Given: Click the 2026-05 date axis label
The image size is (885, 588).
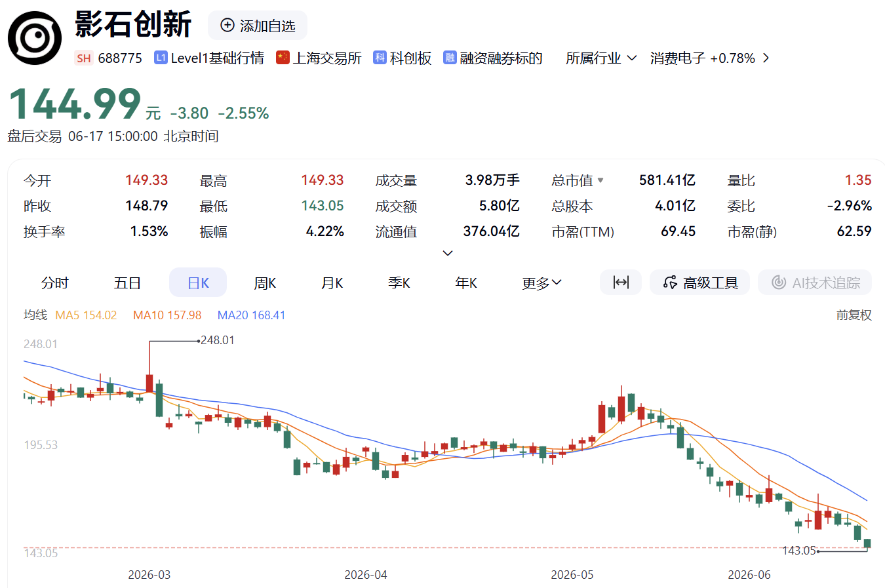Looking at the screenshot, I should point(572,575).
